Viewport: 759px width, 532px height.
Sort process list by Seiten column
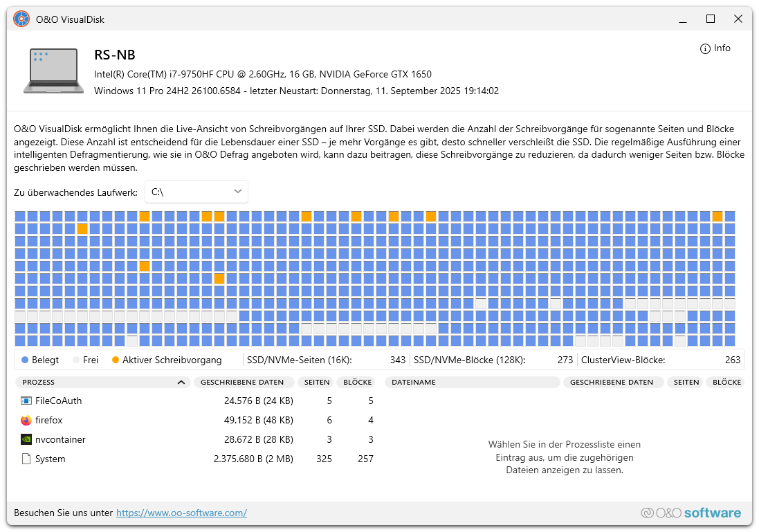316,382
